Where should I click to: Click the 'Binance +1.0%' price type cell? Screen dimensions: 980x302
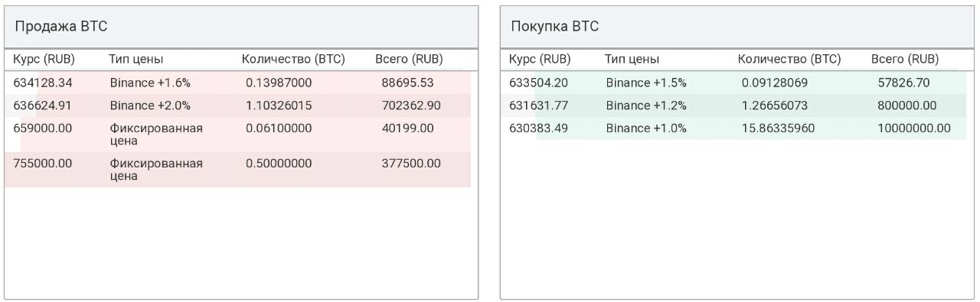click(x=646, y=128)
